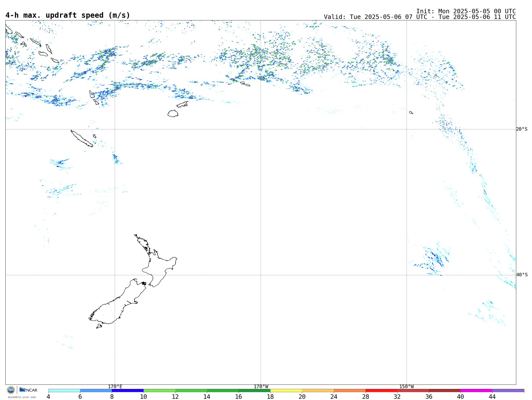This screenshot has height=400, width=532.
Task: Click Stewart Island south of New Zealand
Action: pyautogui.click(x=99, y=326)
